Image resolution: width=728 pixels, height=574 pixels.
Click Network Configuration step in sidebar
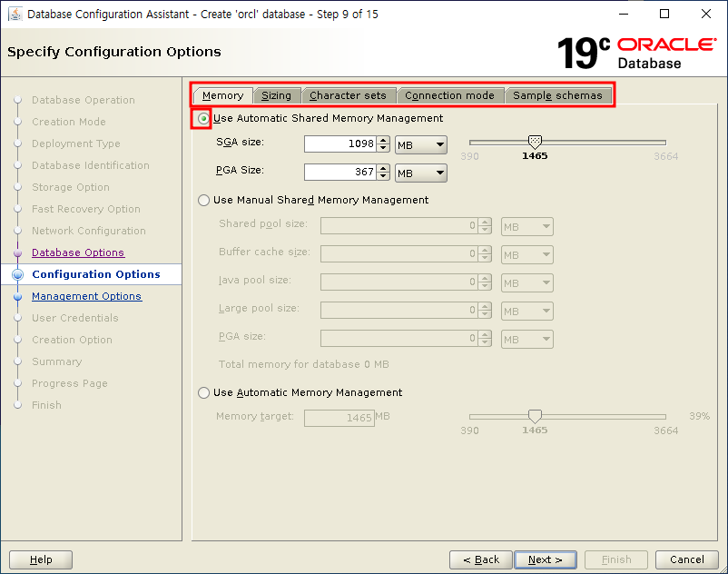coord(89,231)
